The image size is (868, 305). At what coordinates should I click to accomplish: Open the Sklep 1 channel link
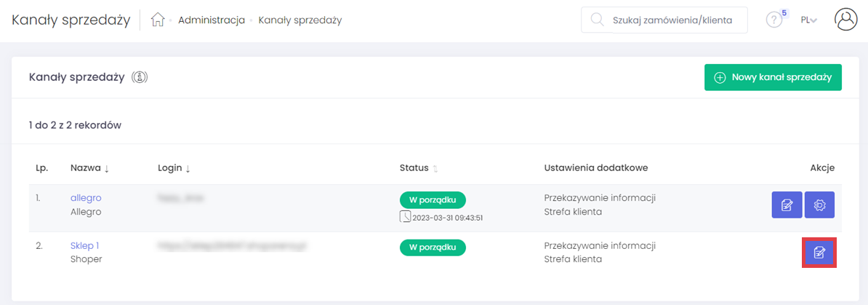click(84, 245)
